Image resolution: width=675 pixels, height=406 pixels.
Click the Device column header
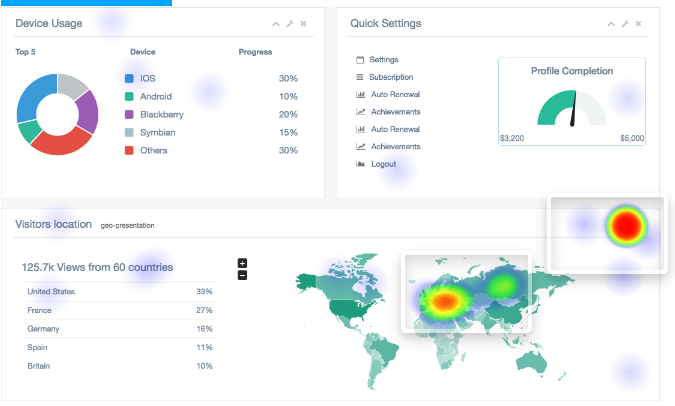142,52
